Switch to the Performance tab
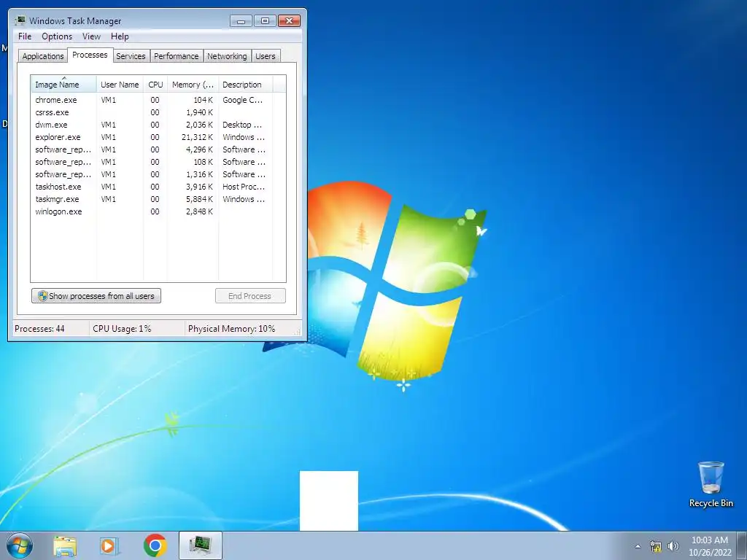Viewport: 747px width, 560px height. pos(177,56)
